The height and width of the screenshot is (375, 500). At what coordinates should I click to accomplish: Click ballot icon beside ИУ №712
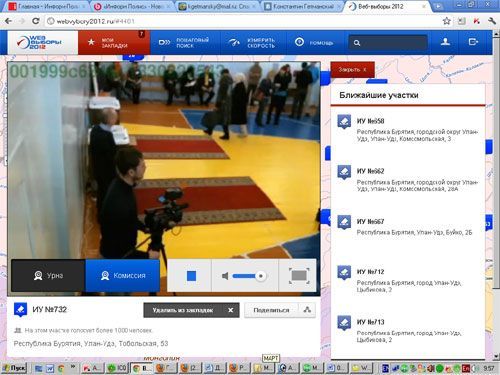(344, 272)
